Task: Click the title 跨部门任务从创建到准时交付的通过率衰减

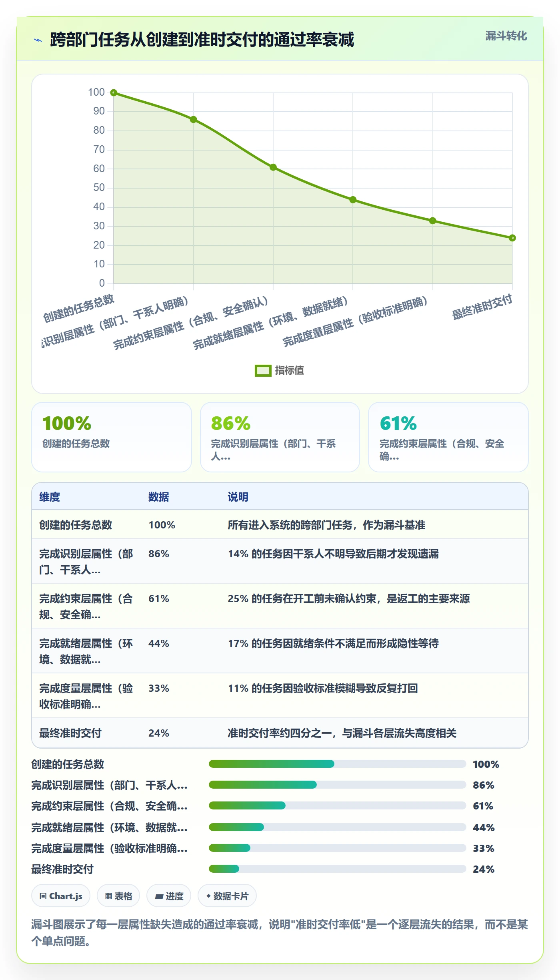Action: pyautogui.click(x=202, y=40)
